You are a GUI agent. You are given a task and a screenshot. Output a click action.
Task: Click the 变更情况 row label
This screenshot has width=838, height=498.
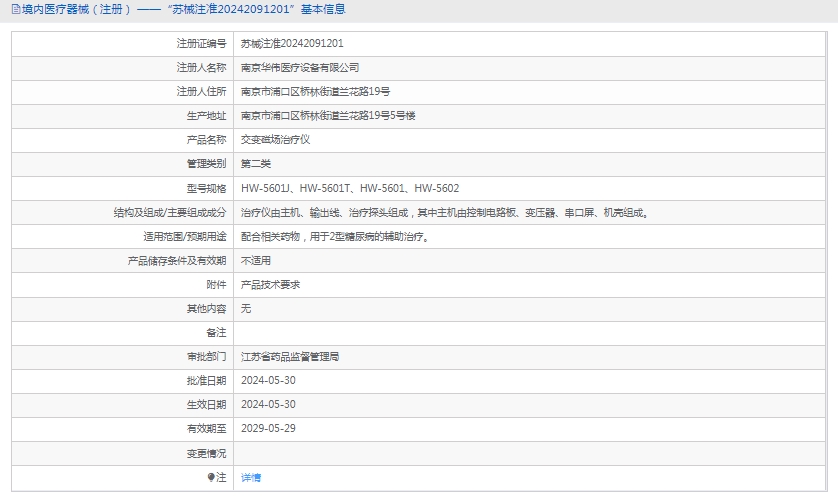206,453
